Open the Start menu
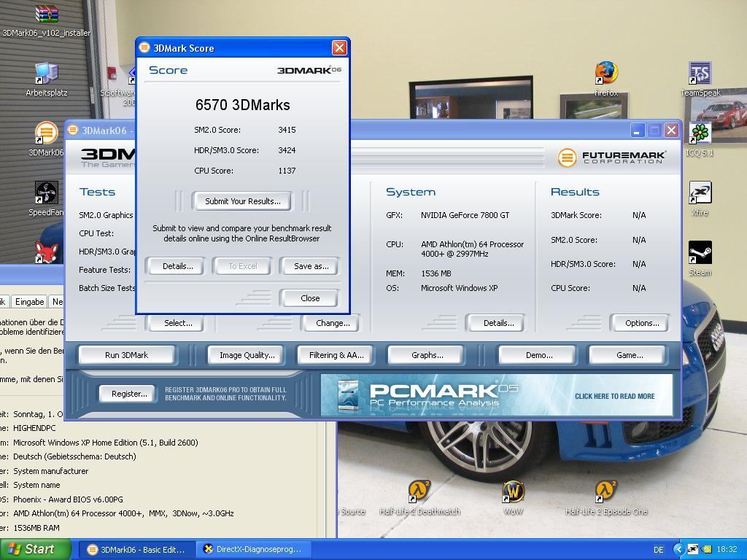 (x=35, y=549)
